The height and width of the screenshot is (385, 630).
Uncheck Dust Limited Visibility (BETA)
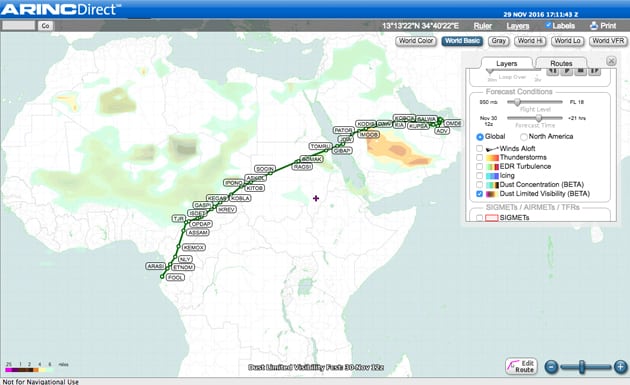pos(479,194)
